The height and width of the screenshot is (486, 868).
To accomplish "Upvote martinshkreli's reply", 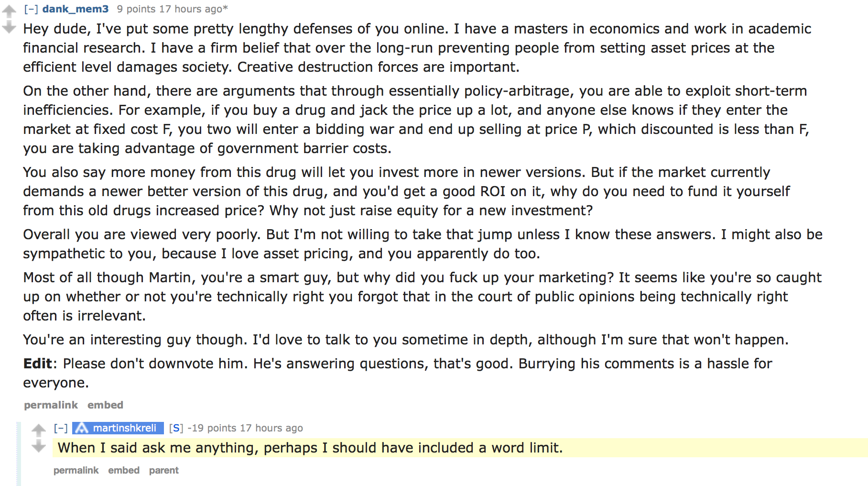I will (x=39, y=430).
